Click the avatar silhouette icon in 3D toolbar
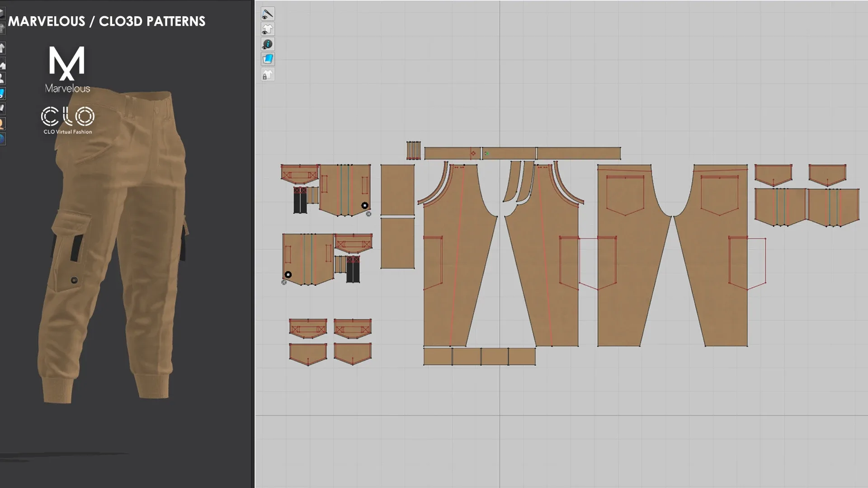This screenshot has height=488, width=868. tap(2, 78)
